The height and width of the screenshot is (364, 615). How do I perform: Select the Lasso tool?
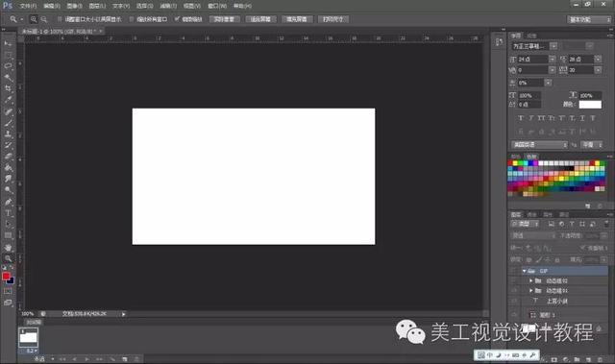coord(8,65)
